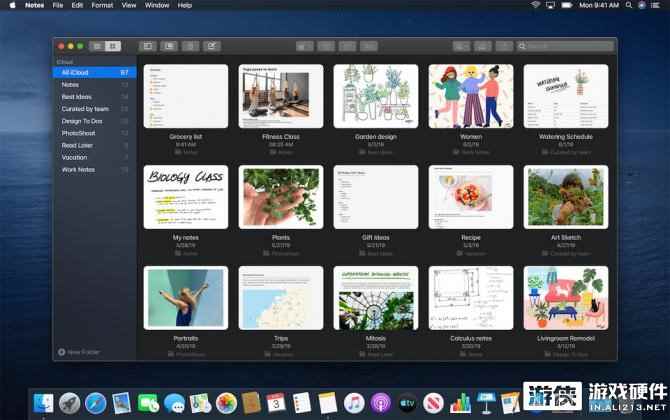Image resolution: width=670 pixels, height=420 pixels.
Task: Select the All iCloud folder
Action: click(94, 73)
